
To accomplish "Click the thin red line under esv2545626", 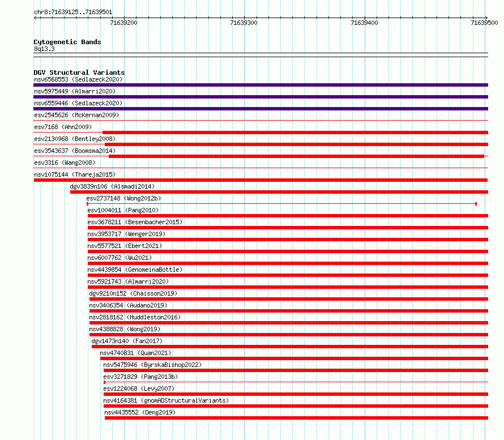I will click(260, 121).
